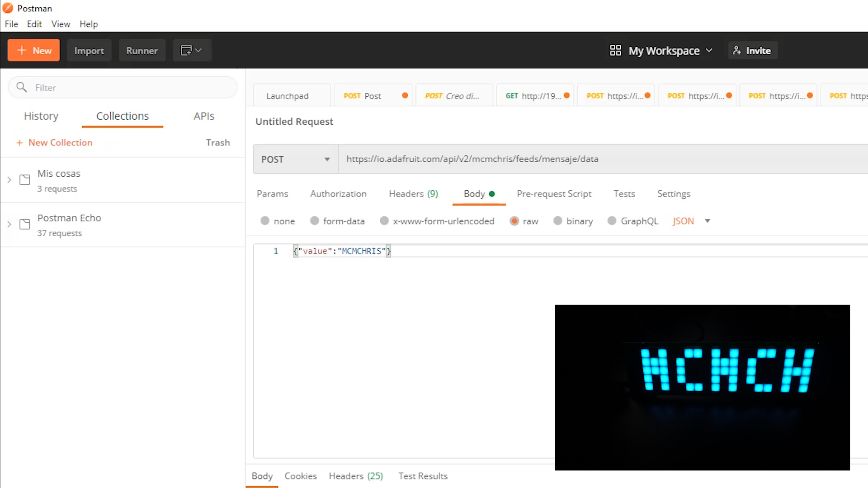Viewport: 868px width, 488px height.
Task: Click unsaved dot on POST Post tab
Action: click(x=405, y=95)
